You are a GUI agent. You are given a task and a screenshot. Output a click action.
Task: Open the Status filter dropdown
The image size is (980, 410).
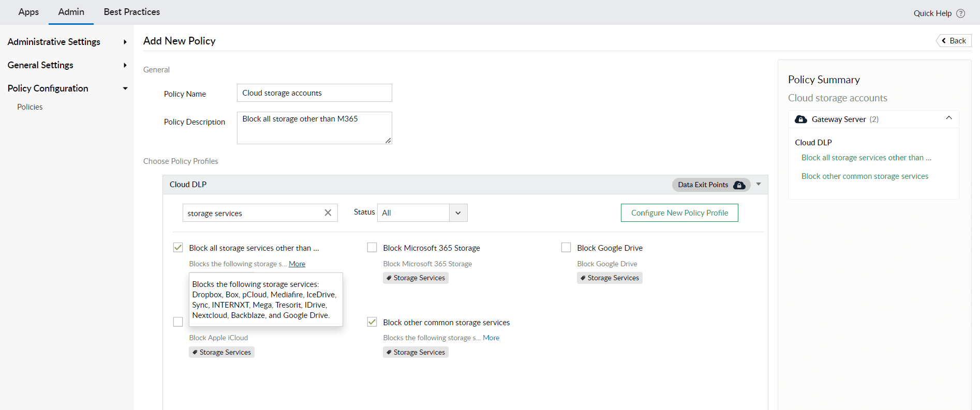[x=458, y=213]
